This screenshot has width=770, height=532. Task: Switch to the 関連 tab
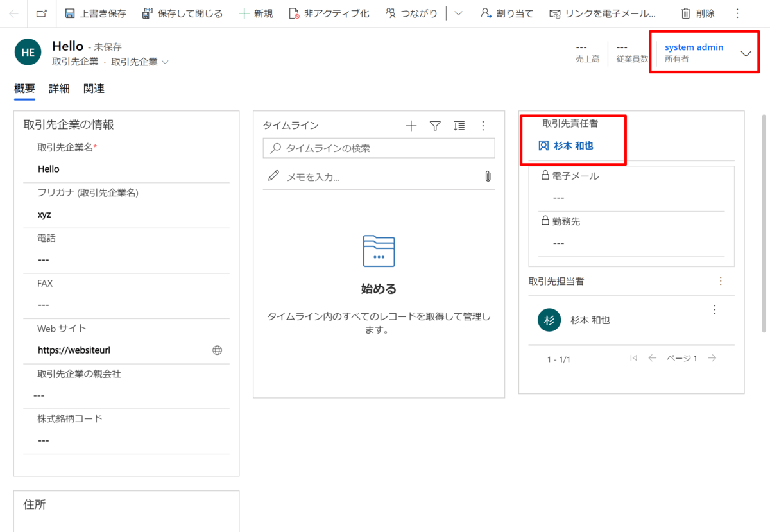pos(94,89)
